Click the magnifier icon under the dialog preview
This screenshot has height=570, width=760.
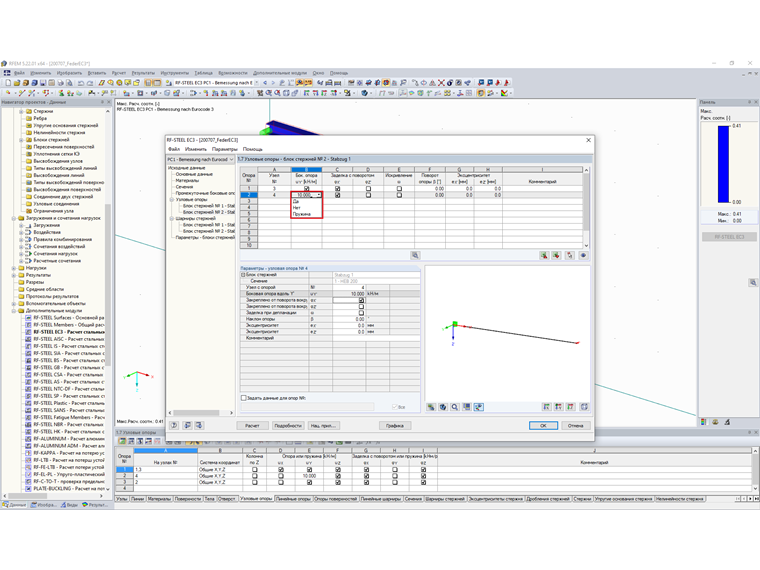click(455, 407)
